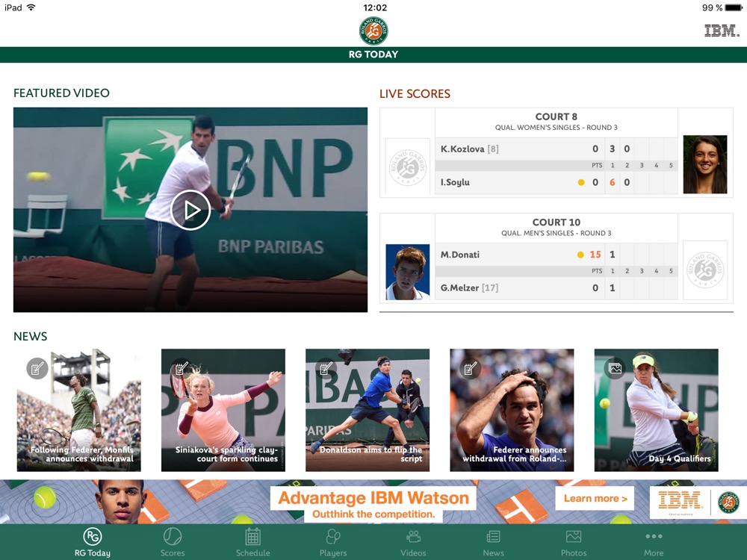The height and width of the screenshot is (560, 747).
Task: Go to the Players section
Action: (x=333, y=537)
